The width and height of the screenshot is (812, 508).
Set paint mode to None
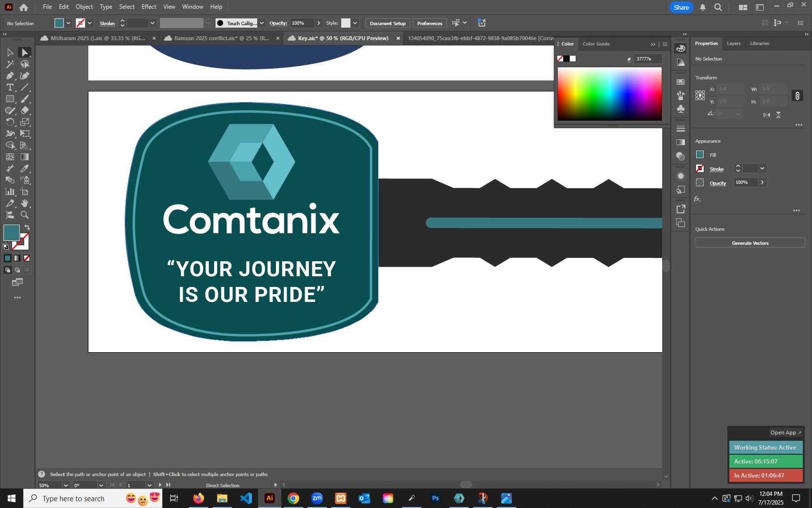coord(27,258)
